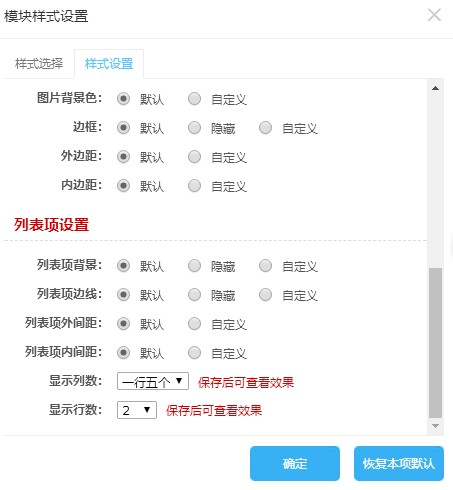Set 列表项背景 to 隐藏
Screen dimensions: 453x490
tap(194, 266)
